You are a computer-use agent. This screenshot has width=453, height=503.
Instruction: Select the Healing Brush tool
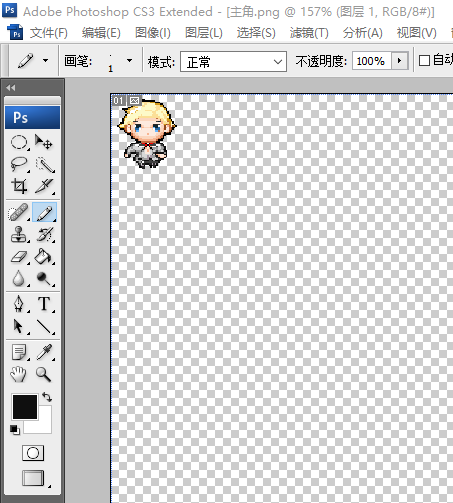coord(19,212)
